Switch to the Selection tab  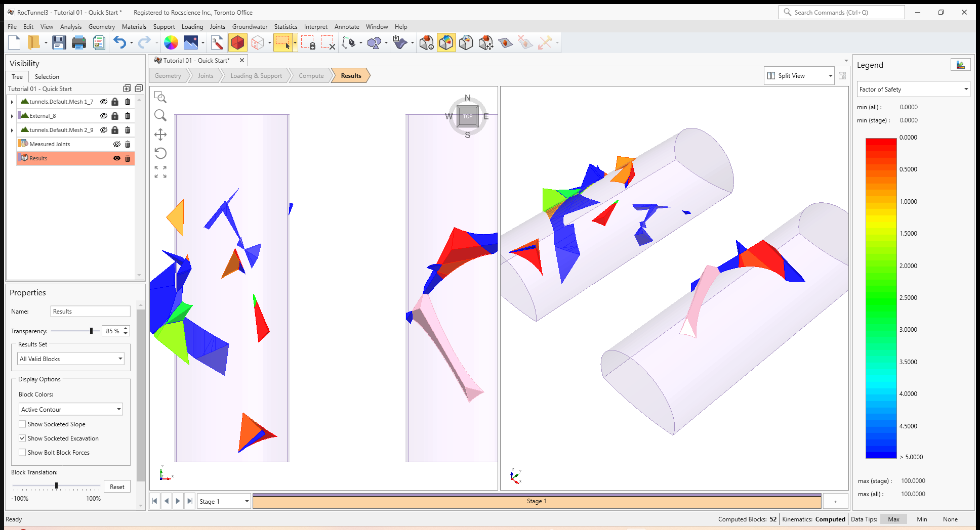point(47,77)
